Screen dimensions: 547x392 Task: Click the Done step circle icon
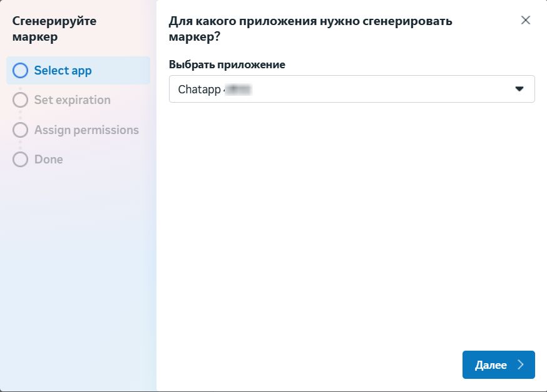20,160
